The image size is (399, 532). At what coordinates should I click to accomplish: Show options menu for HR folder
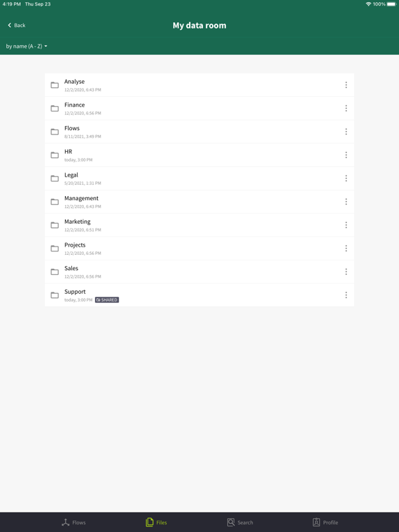346,155
